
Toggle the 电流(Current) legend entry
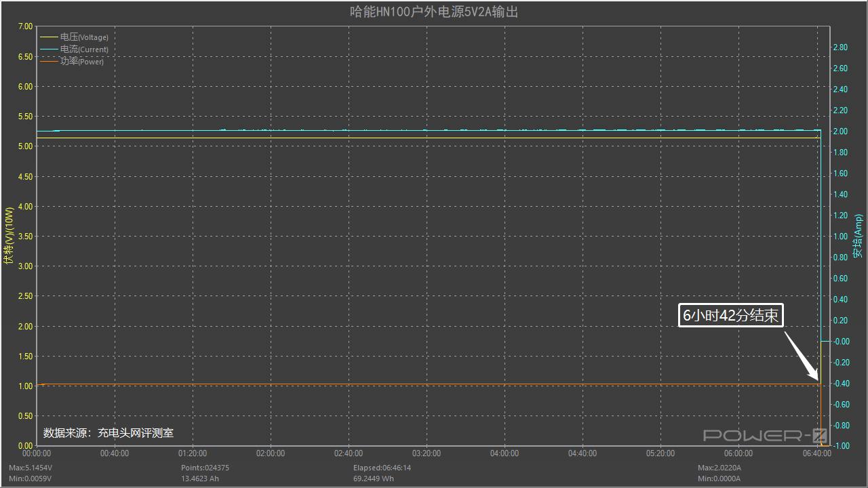click(x=83, y=49)
